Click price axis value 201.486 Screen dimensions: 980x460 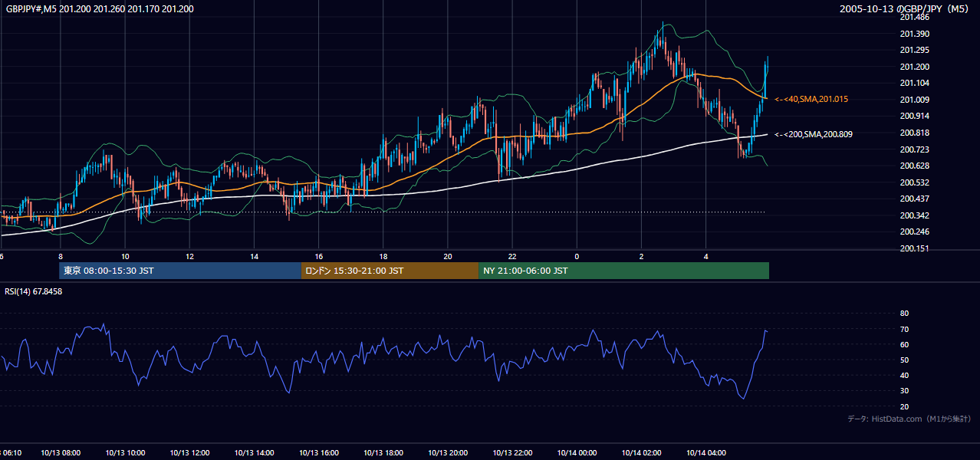[x=914, y=17]
